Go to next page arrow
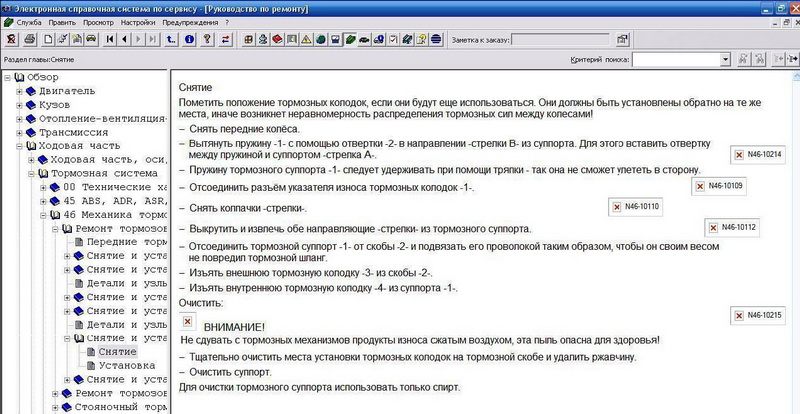 pyautogui.click(x=138, y=39)
